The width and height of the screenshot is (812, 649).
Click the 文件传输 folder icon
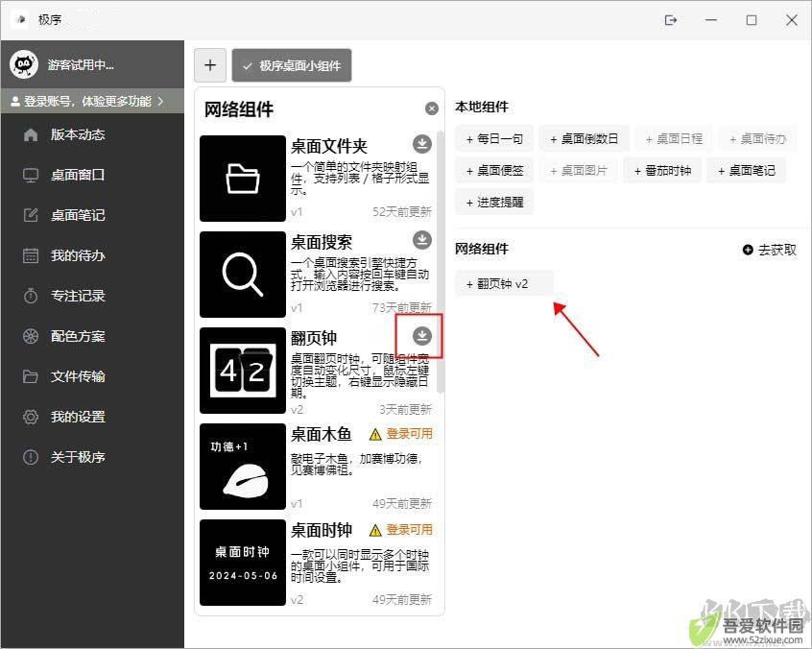31,376
